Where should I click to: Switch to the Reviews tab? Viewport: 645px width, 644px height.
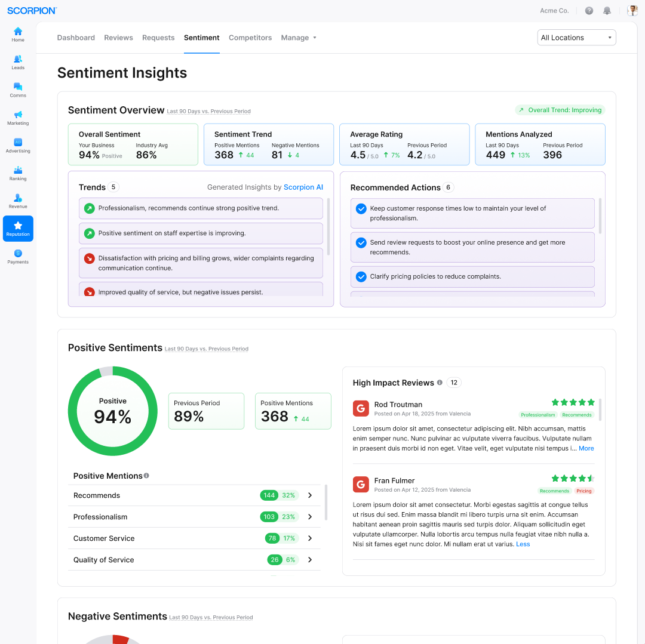coord(118,38)
